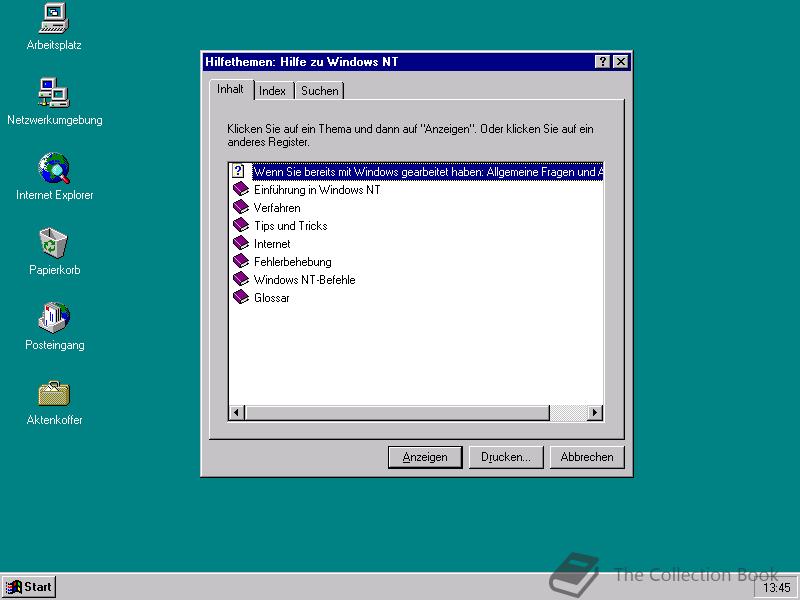Select the 'Verfahren' topic

point(277,208)
